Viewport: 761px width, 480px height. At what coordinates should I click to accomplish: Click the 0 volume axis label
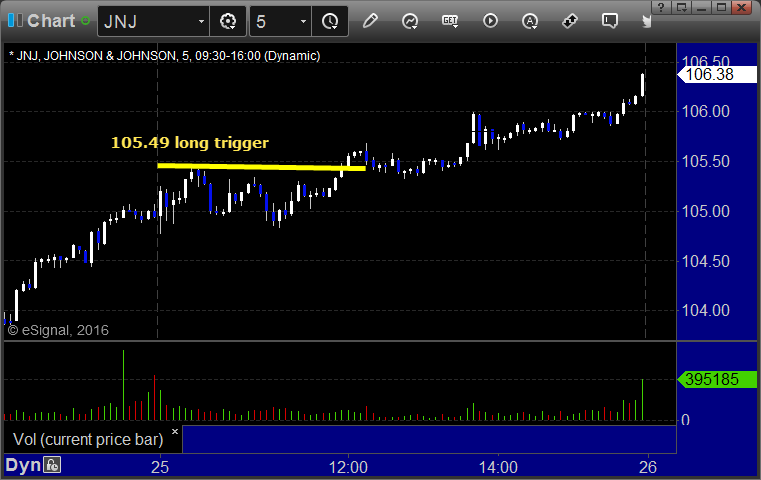click(685, 420)
